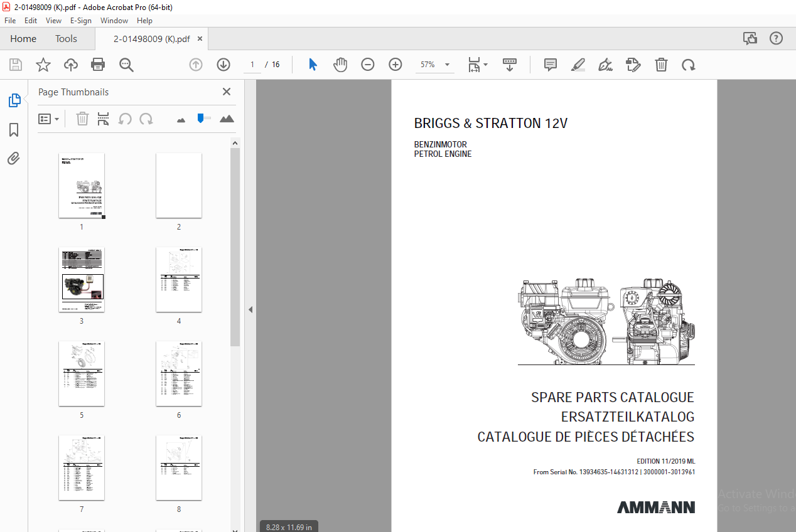The image size is (796, 532).
Task: Select page 2 thumbnail
Action: tap(179, 186)
